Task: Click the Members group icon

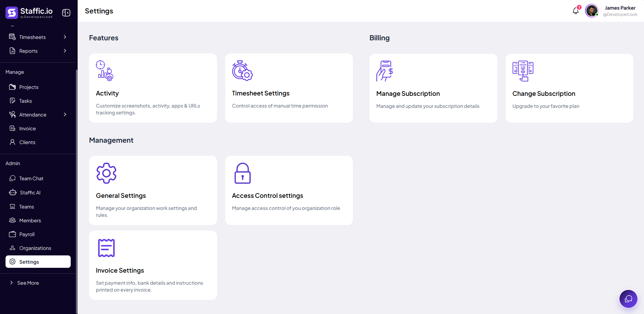Action: point(12,220)
